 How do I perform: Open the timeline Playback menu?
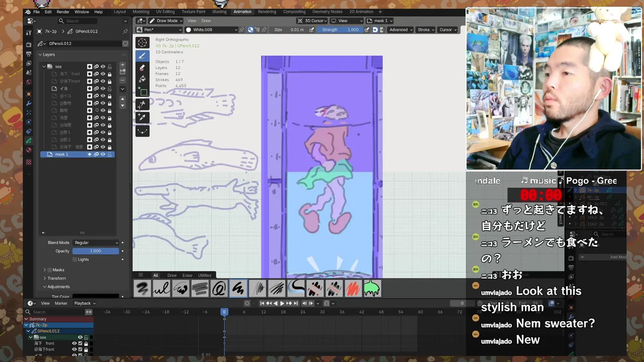(x=85, y=303)
